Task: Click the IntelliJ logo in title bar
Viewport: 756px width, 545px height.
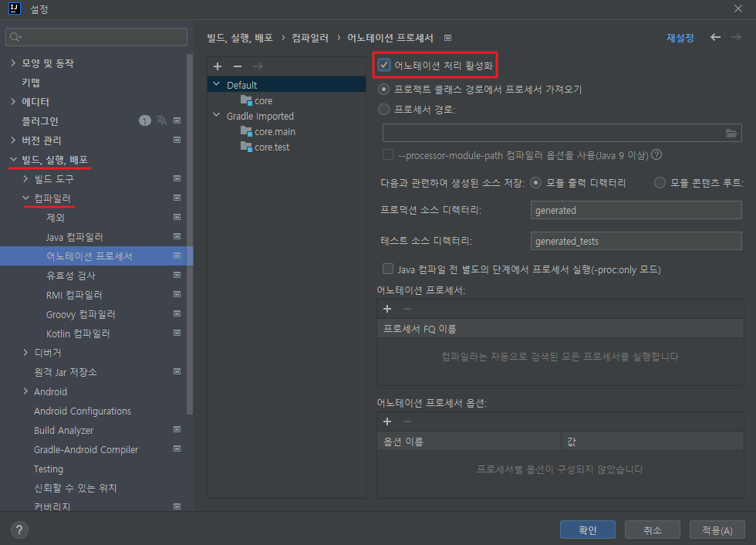Action: pos(15,8)
